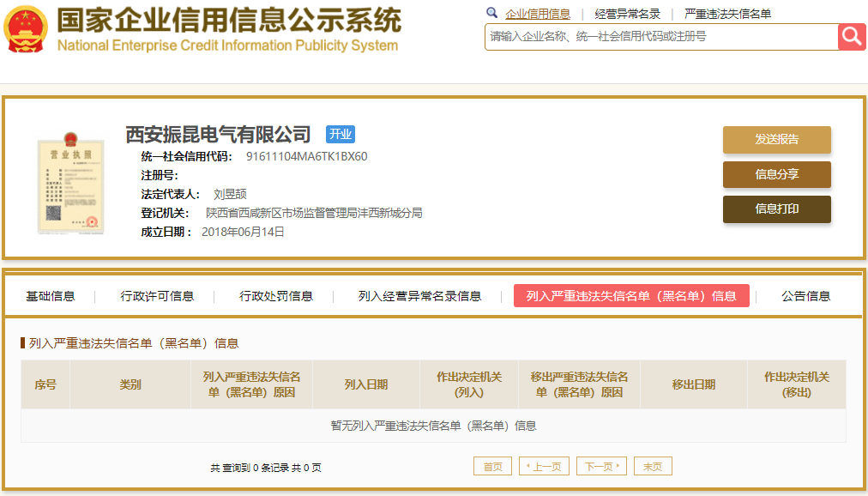Open the business license thumbnail image
The image size is (868, 496).
pyautogui.click(x=70, y=184)
